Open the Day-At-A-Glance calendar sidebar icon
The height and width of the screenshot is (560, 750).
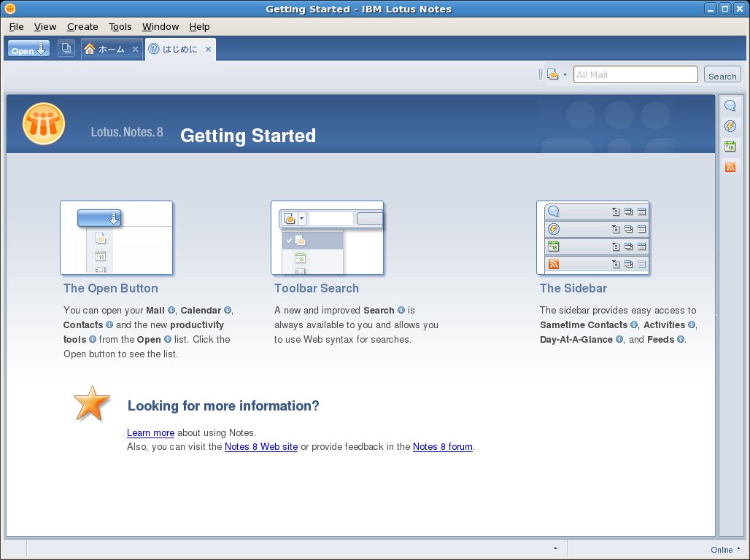pos(730,147)
